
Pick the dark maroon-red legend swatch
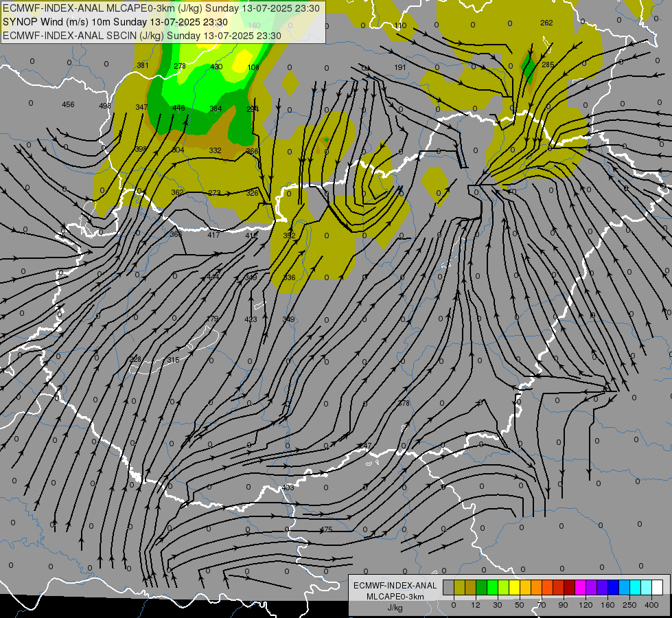[x=569, y=588]
